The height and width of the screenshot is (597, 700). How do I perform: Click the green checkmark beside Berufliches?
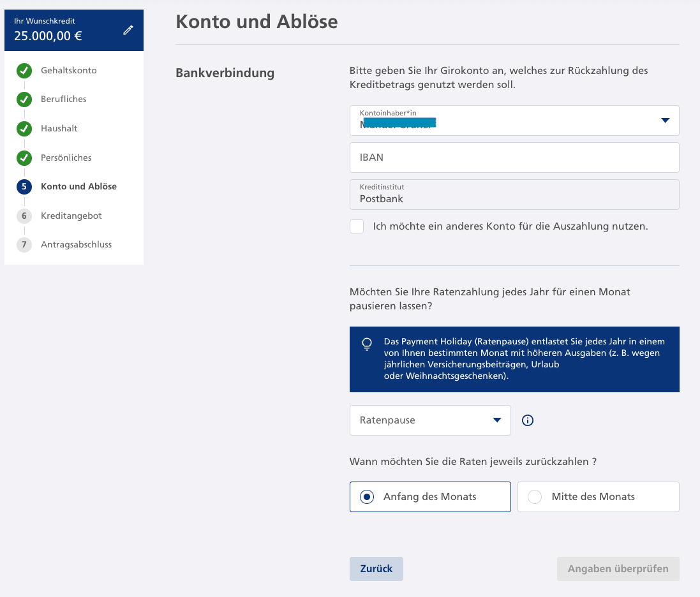[x=24, y=99]
